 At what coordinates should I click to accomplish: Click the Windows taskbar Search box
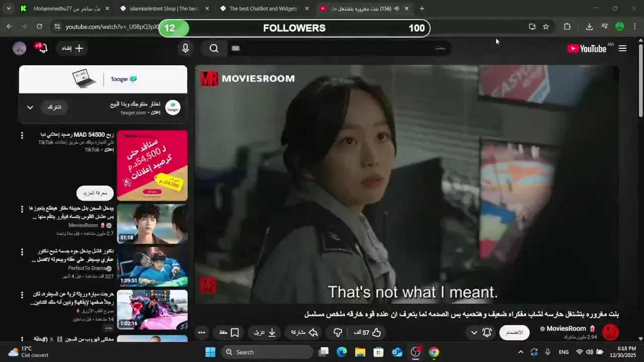pyautogui.click(x=267, y=352)
